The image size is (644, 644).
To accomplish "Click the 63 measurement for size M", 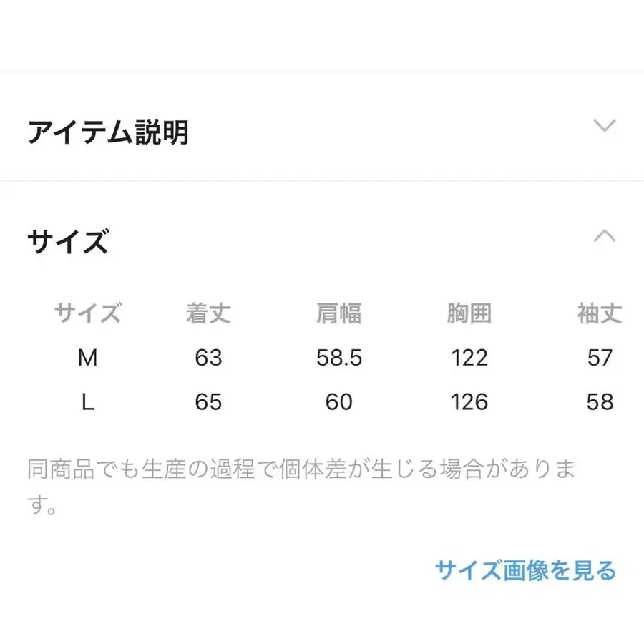I will click(207, 358).
